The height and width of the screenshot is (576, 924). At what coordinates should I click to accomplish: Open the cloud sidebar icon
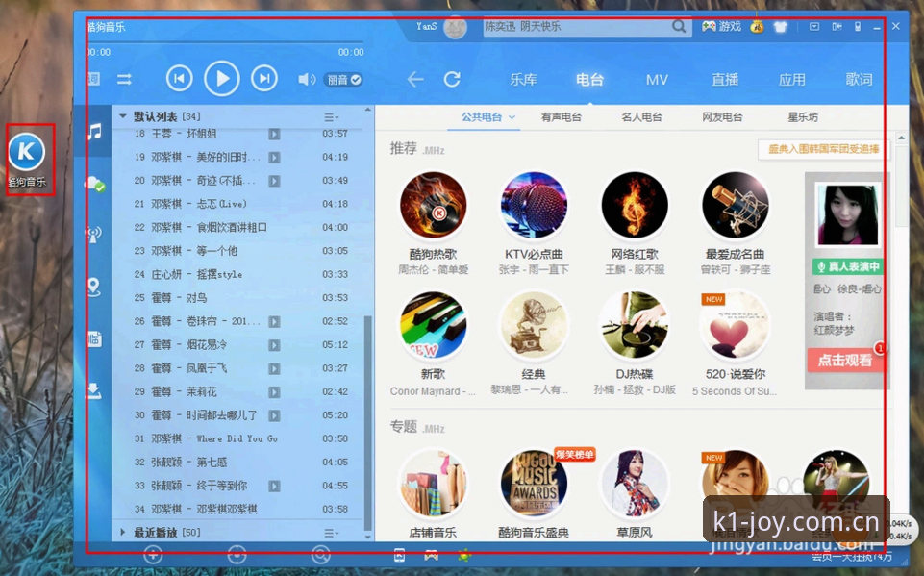95,184
